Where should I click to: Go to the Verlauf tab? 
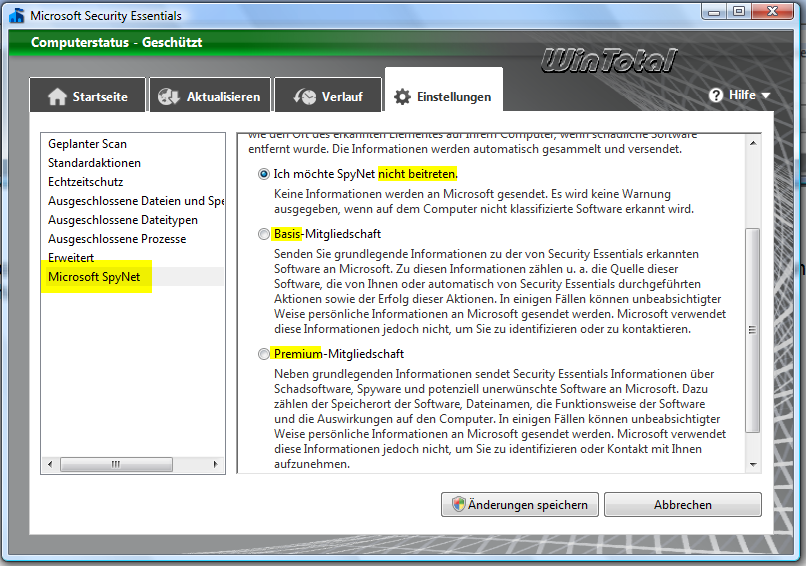click(x=328, y=95)
